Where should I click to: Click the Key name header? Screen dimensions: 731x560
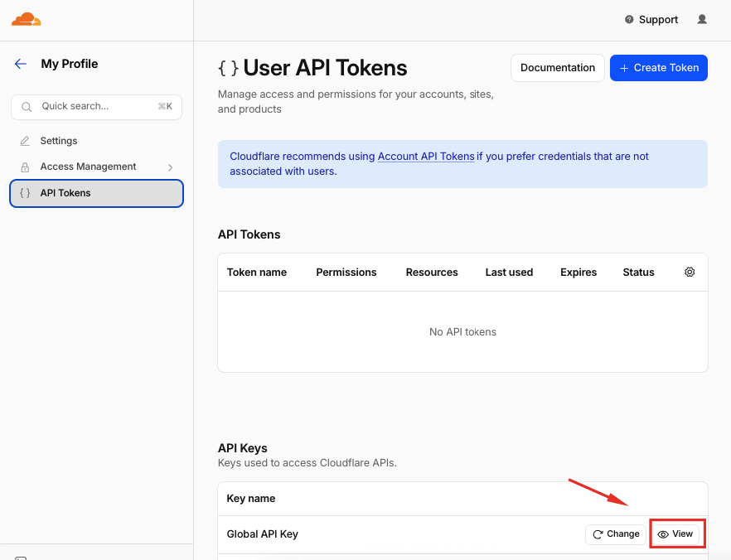(x=251, y=499)
